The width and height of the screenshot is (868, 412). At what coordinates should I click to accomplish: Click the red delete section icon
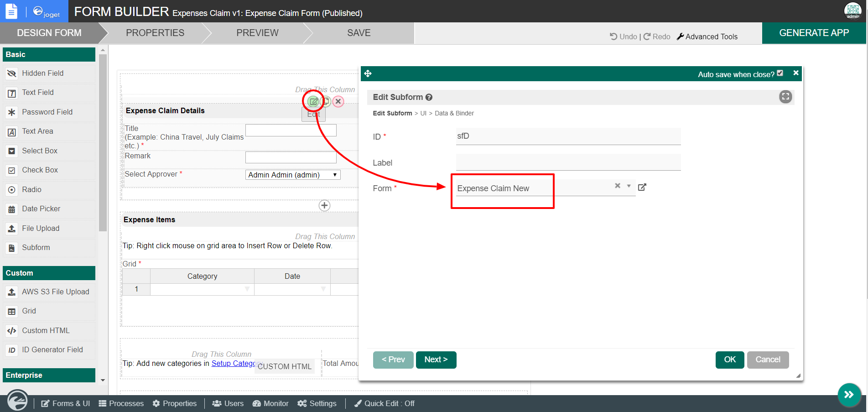pos(338,101)
